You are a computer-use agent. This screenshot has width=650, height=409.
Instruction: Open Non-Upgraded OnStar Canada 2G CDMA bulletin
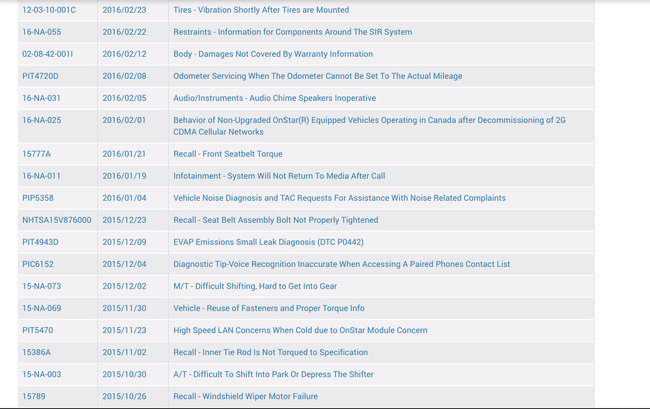coord(369,126)
